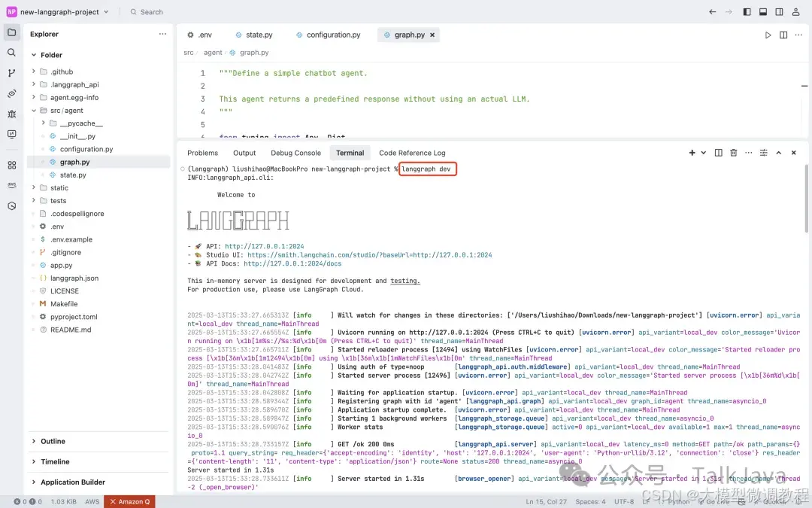The width and height of the screenshot is (812, 508).
Task: Change indentation via Spaces: 4
Action: (x=590, y=501)
